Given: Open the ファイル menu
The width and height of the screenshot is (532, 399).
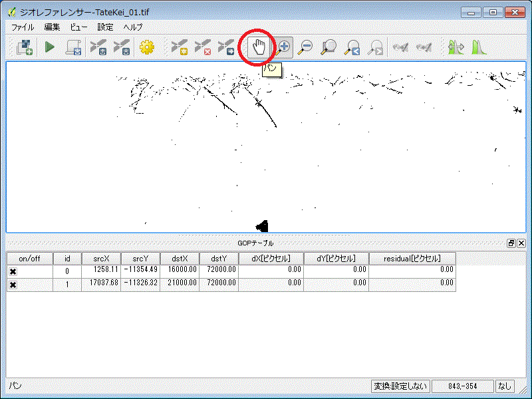Looking at the screenshot, I should tap(23, 27).
